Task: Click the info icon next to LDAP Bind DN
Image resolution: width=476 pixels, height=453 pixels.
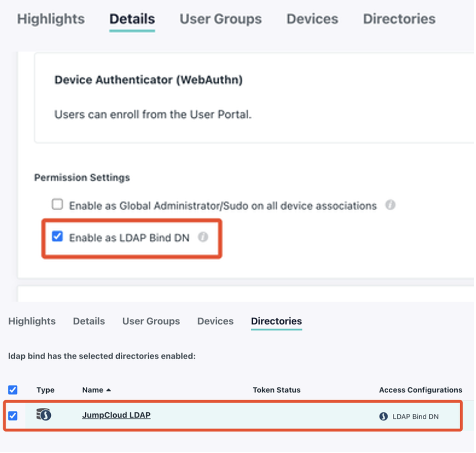Action: click(x=202, y=236)
